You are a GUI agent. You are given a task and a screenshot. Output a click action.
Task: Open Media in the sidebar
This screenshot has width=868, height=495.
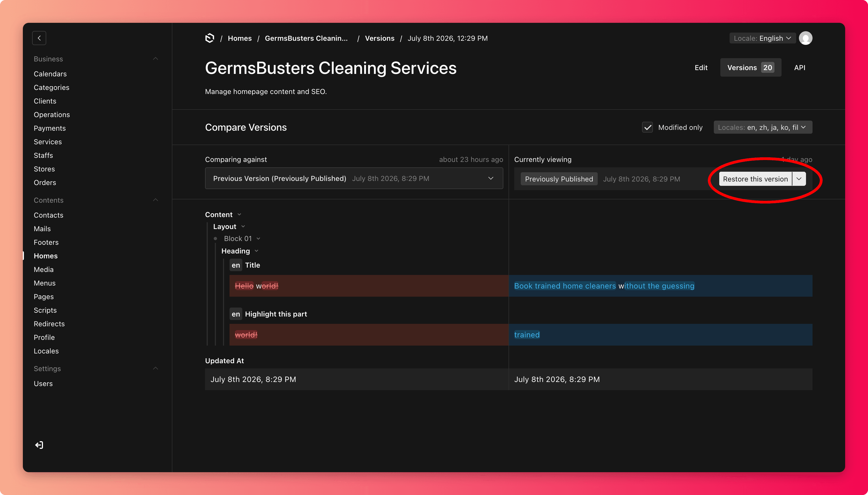pos(44,270)
